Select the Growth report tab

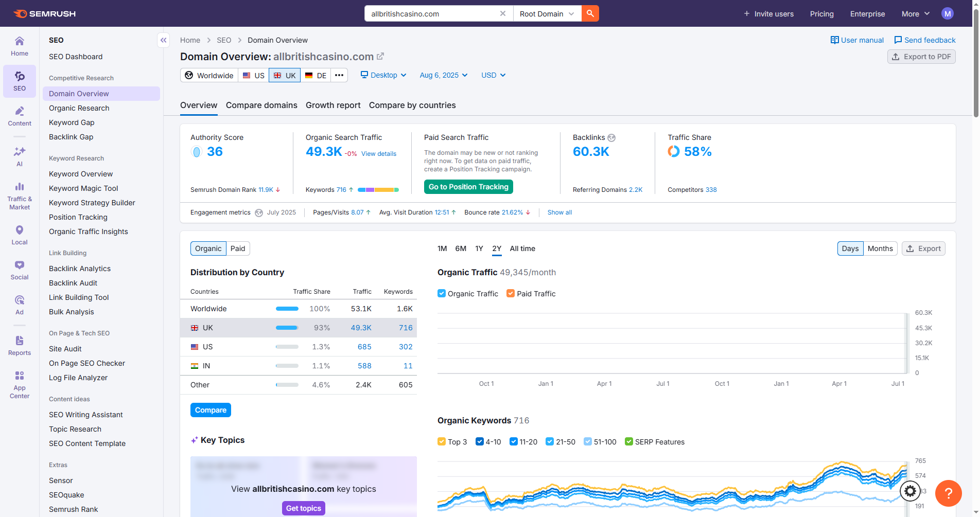coord(333,105)
